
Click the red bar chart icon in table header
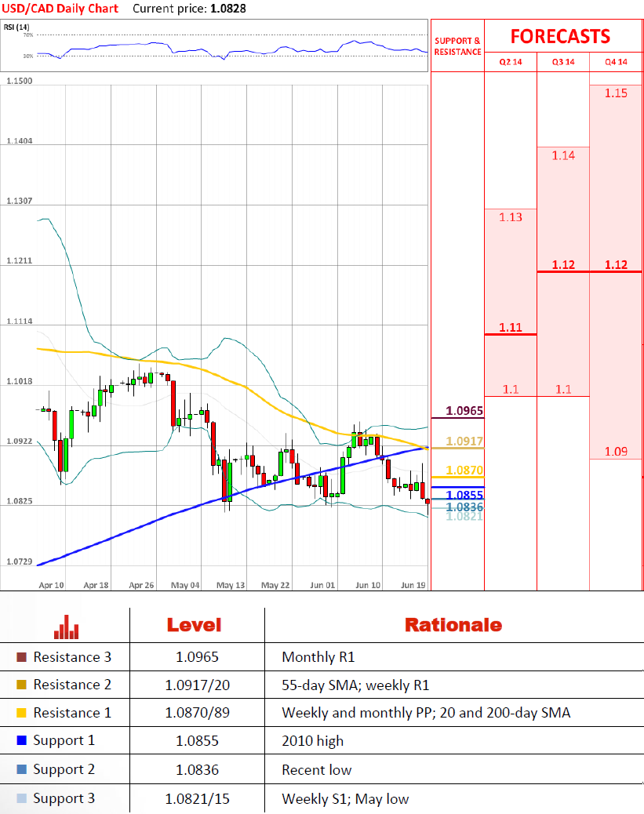(66, 627)
